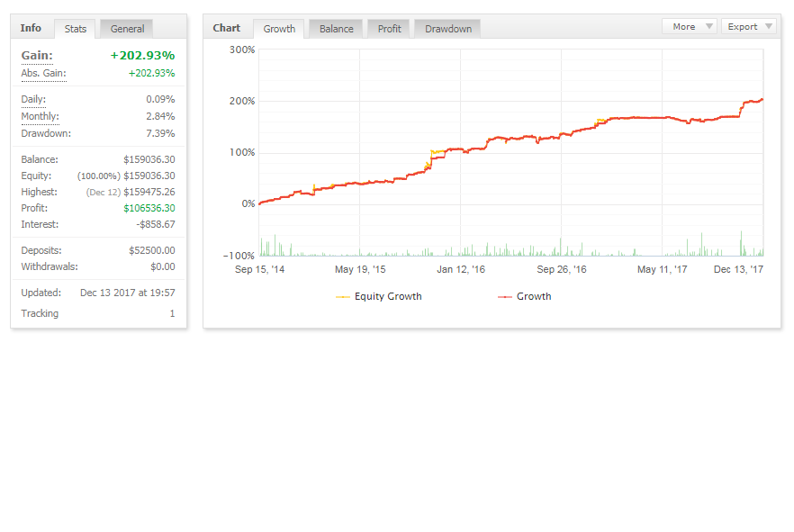Open the General tab in Info panel
The image size is (794, 532).
tap(127, 29)
